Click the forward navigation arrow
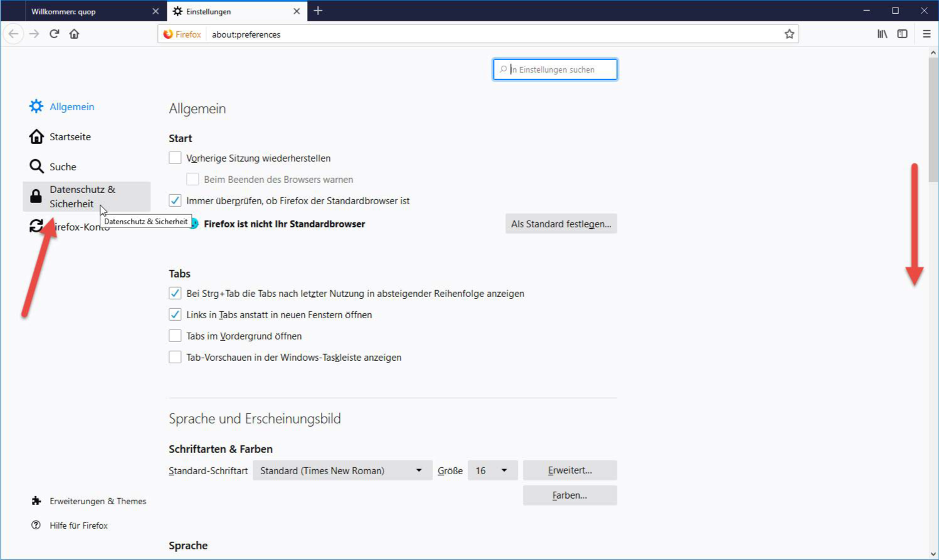This screenshot has width=939, height=560. click(x=34, y=34)
